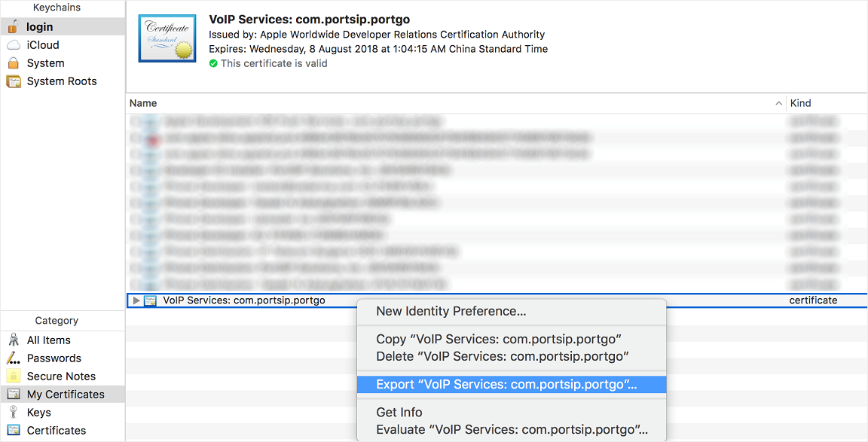Click the "Expires: Wednesday, 8 August 2018" line

tap(378, 49)
